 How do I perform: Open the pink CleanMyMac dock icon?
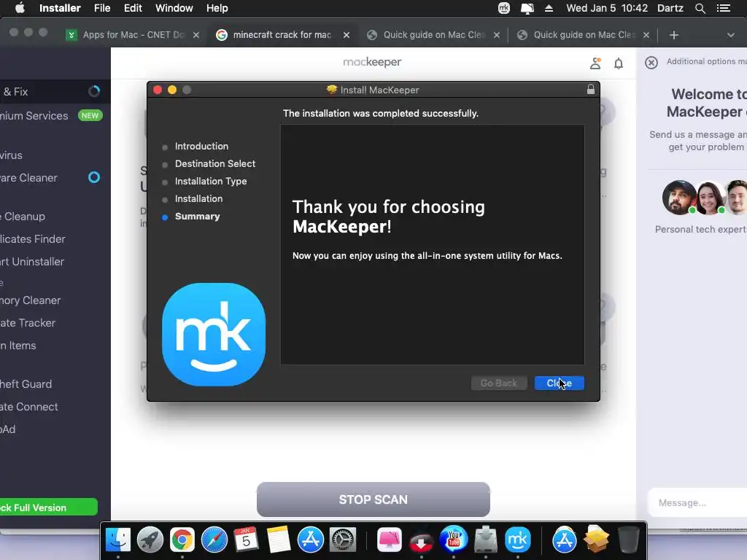(390, 540)
